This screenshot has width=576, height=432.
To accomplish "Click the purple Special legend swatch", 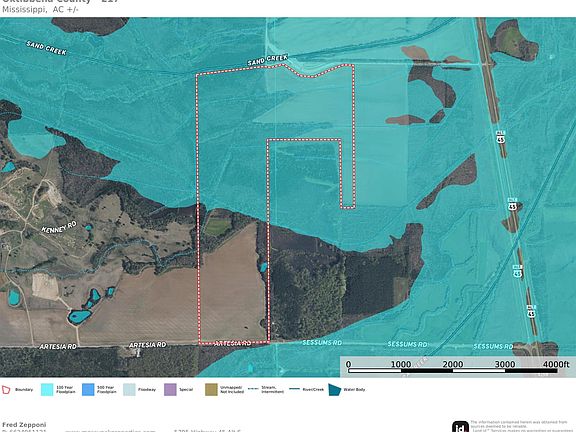I will (x=170, y=390).
